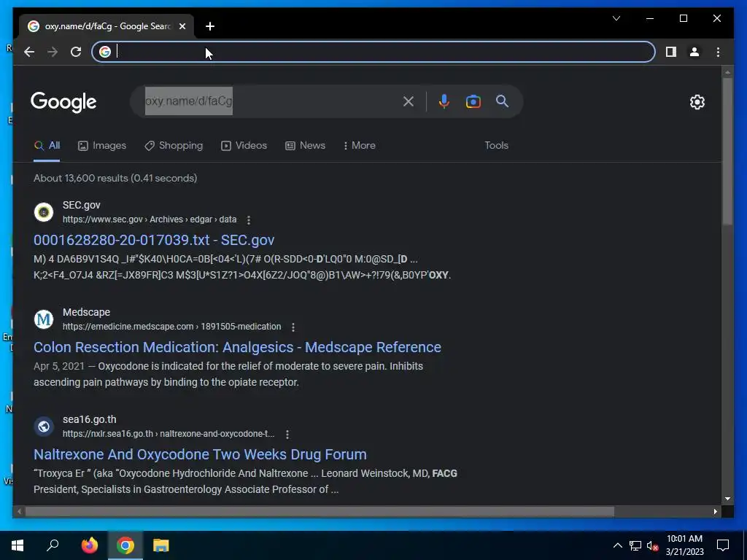Click the Medscape site favicon

(x=44, y=319)
